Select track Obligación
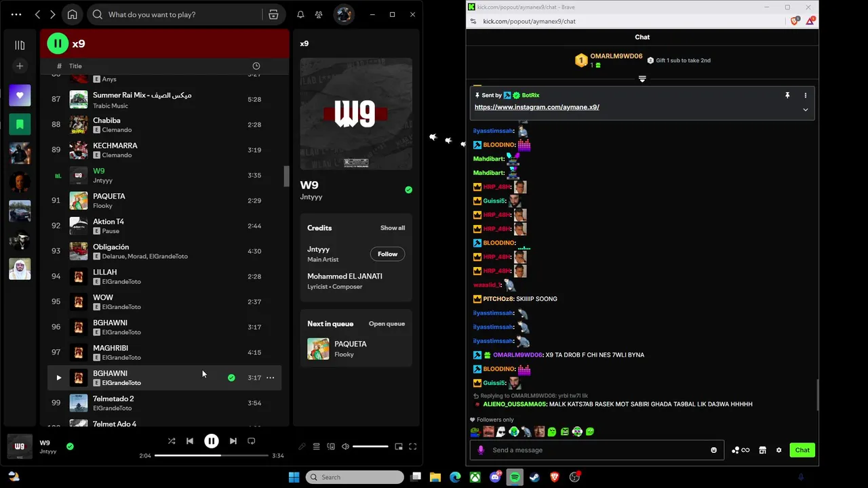868x488 pixels. pos(165,251)
